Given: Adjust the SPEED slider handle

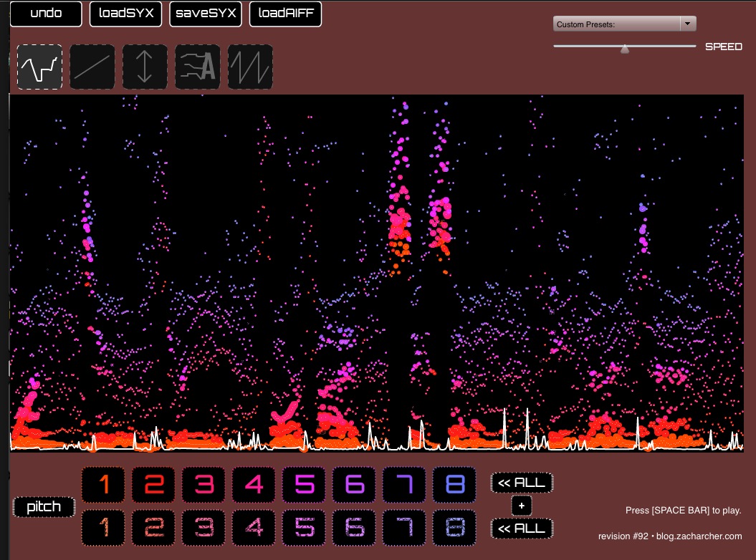Looking at the screenshot, I should coord(624,48).
